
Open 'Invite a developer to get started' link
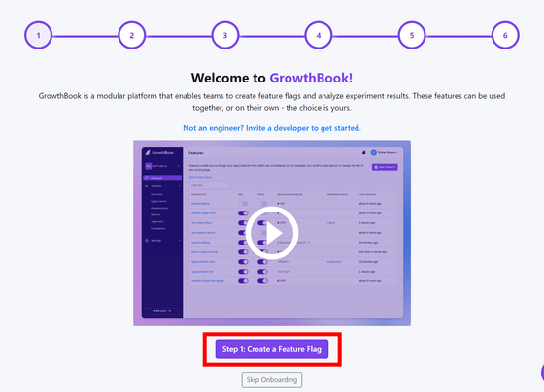click(272, 128)
